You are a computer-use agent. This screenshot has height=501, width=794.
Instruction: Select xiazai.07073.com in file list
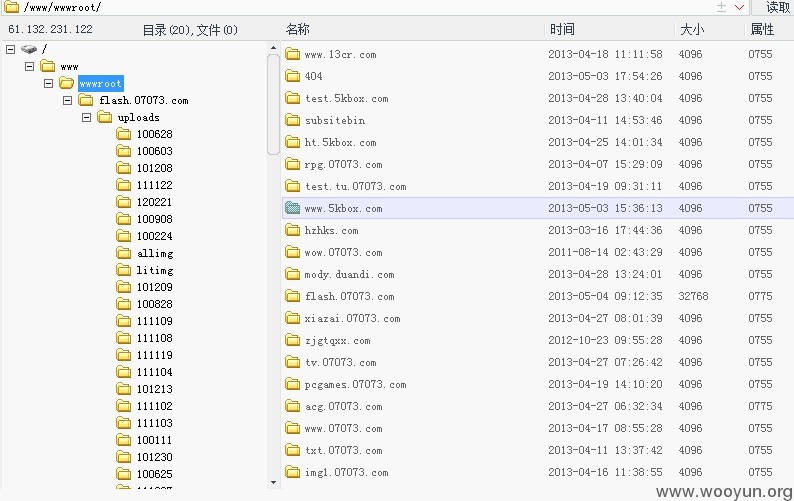[352, 318]
